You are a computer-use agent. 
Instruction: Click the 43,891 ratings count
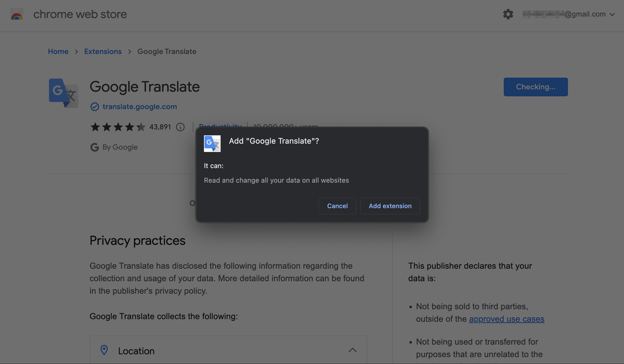(x=160, y=127)
